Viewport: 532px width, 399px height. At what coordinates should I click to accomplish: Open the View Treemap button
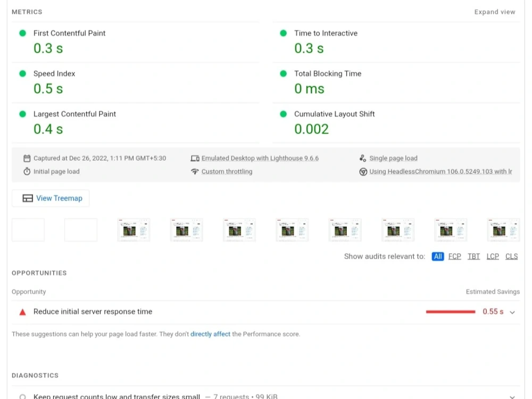pos(51,198)
